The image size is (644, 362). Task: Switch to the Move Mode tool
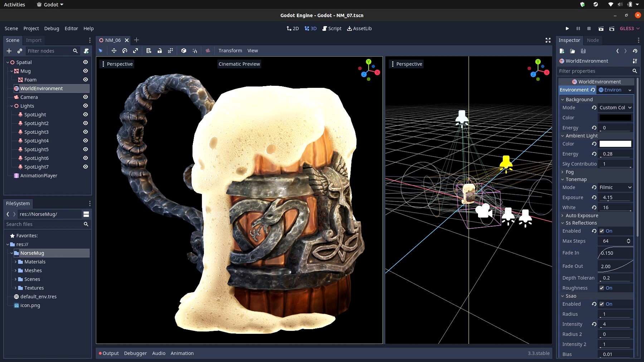point(114,51)
